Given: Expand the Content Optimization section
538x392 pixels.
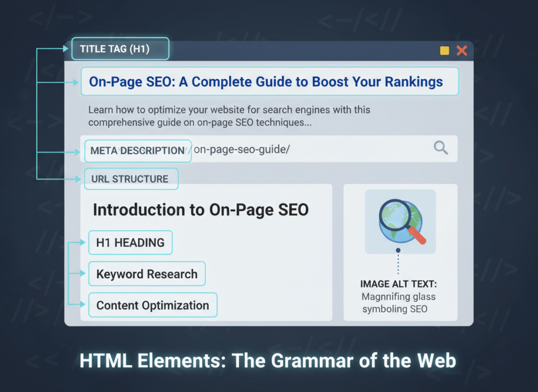Looking at the screenshot, I should tap(152, 305).
